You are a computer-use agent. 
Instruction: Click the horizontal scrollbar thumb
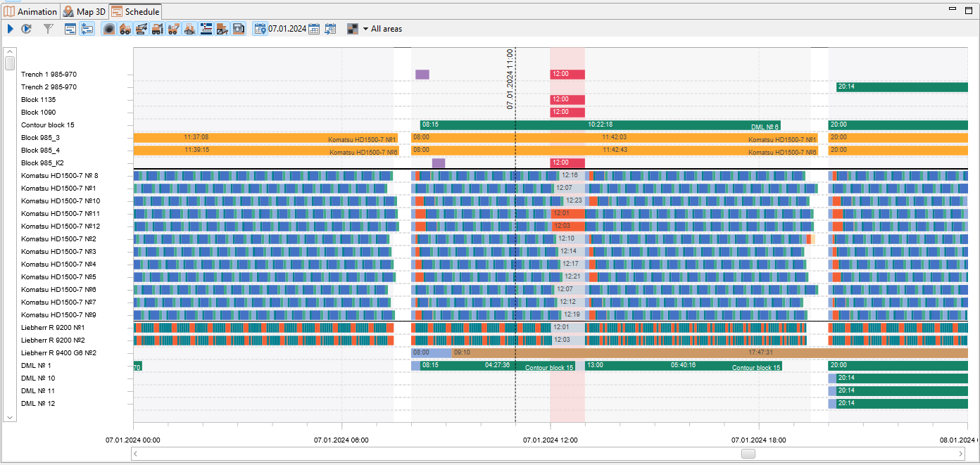(748, 454)
